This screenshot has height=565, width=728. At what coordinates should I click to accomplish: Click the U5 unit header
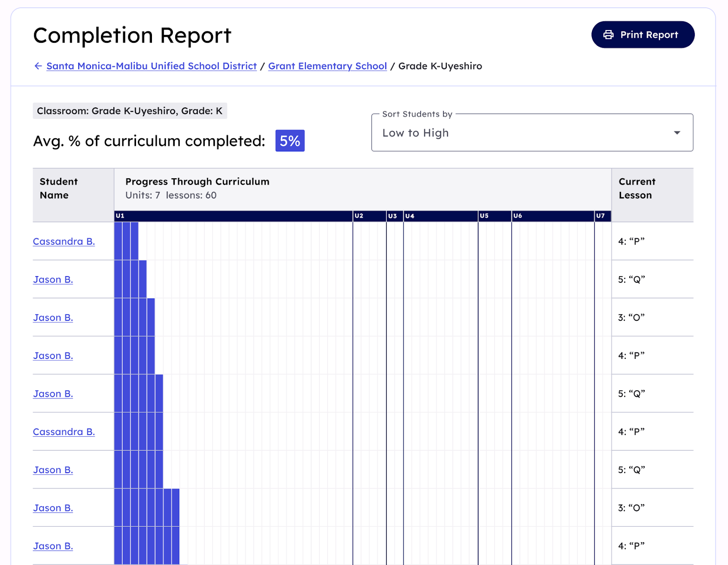[x=484, y=216]
